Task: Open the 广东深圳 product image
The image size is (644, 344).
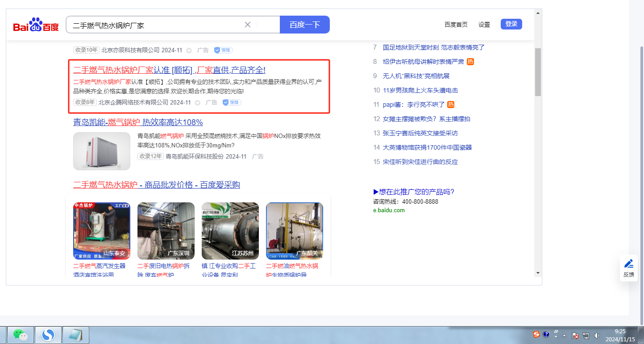Action: 166,231
